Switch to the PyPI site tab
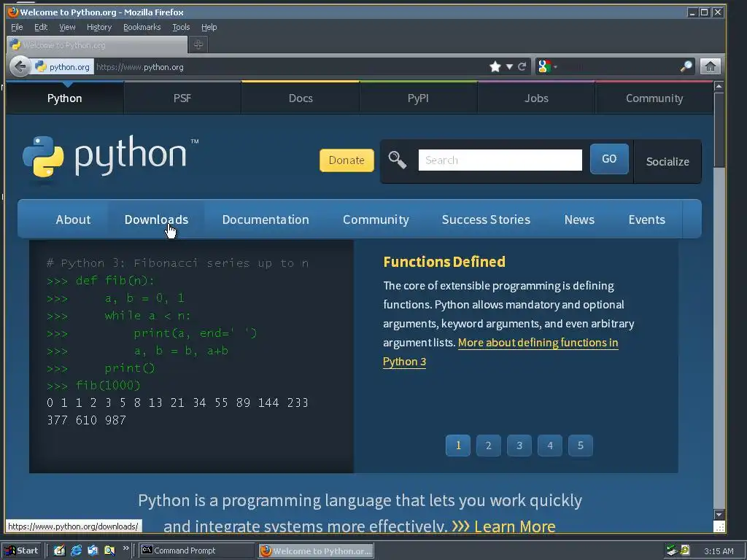Viewport: 747px width, 560px height. 418,98
